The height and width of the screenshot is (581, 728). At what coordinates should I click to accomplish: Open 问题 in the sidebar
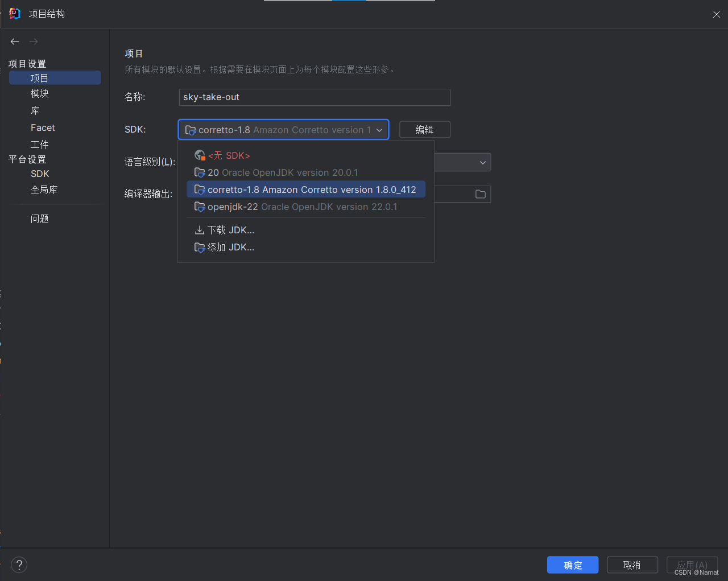[40, 219]
